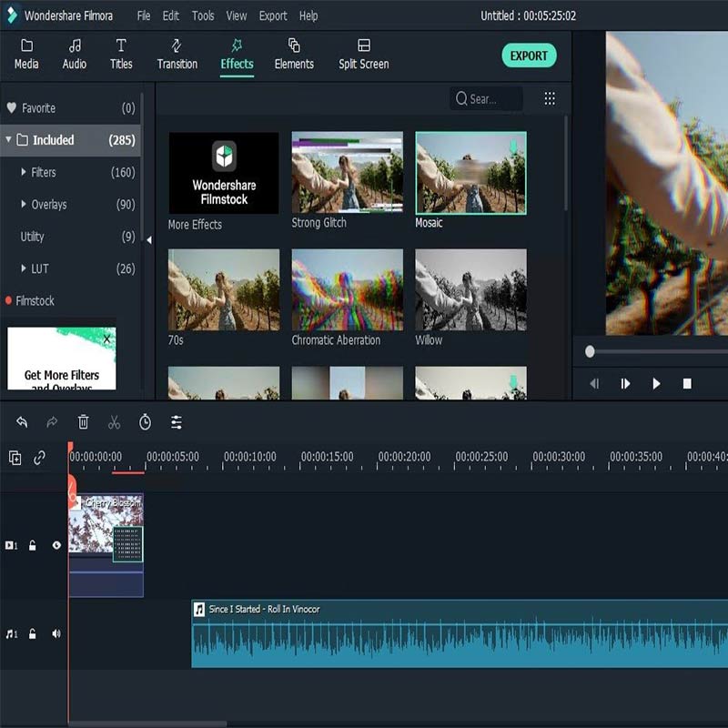Hide video track 1 with eye icon
Screen dimensions: 728x728
(x=56, y=545)
